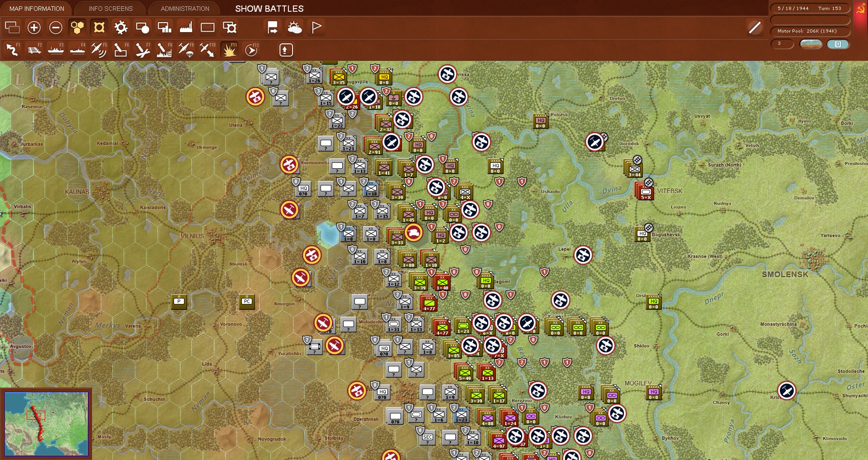Viewport: 868px width, 460px height.
Task: Select the F8 city bombing mode
Action: pos(164,50)
